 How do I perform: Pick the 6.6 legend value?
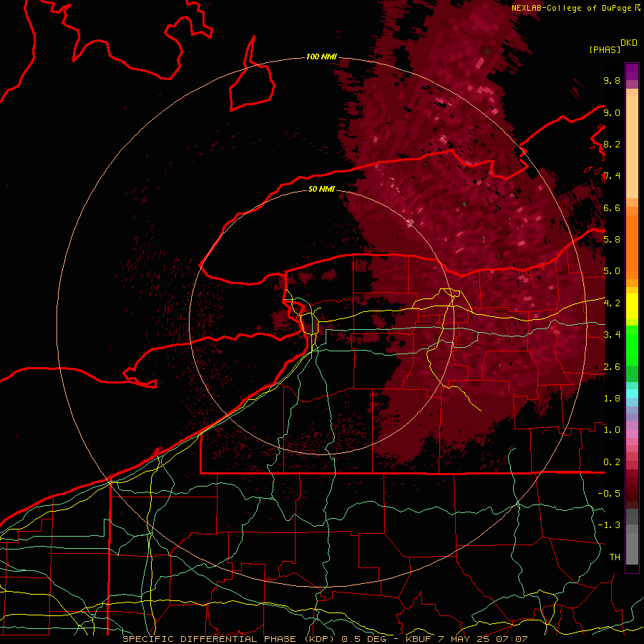point(612,208)
